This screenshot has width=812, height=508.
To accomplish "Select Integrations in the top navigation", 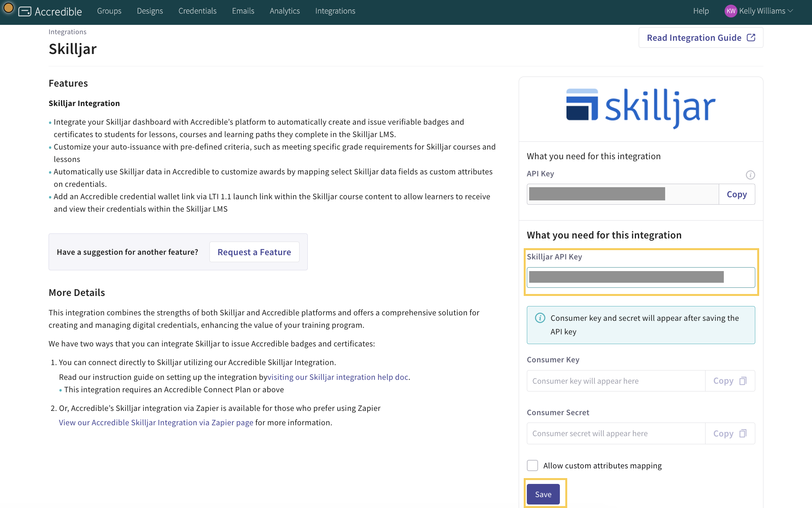I will pos(335,11).
